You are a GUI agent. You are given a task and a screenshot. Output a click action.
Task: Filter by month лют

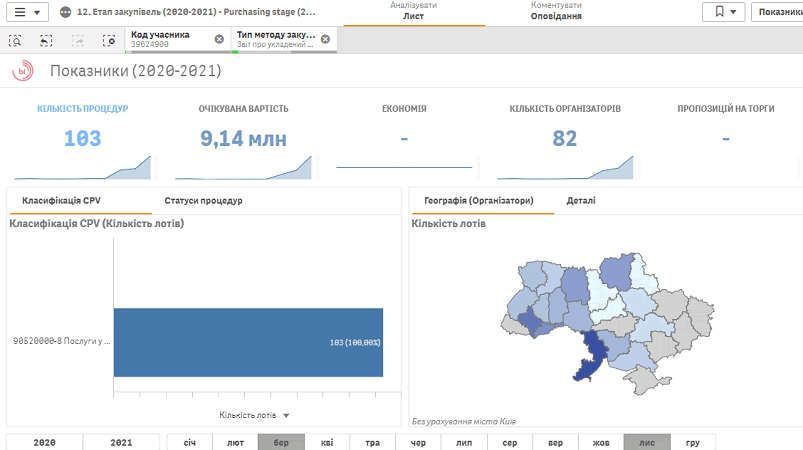[235, 442]
